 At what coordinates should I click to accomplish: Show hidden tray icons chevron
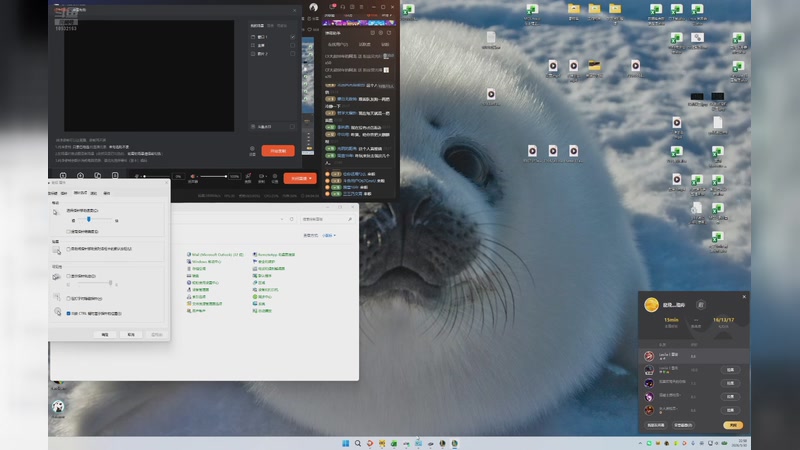pyautogui.click(x=640, y=443)
